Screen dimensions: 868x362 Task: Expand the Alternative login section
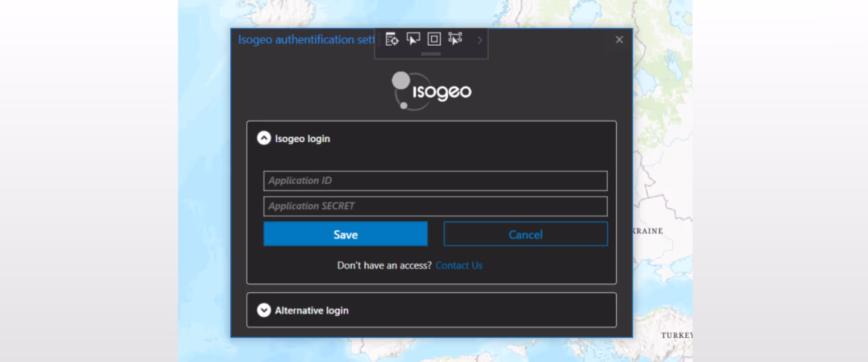tap(264, 310)
